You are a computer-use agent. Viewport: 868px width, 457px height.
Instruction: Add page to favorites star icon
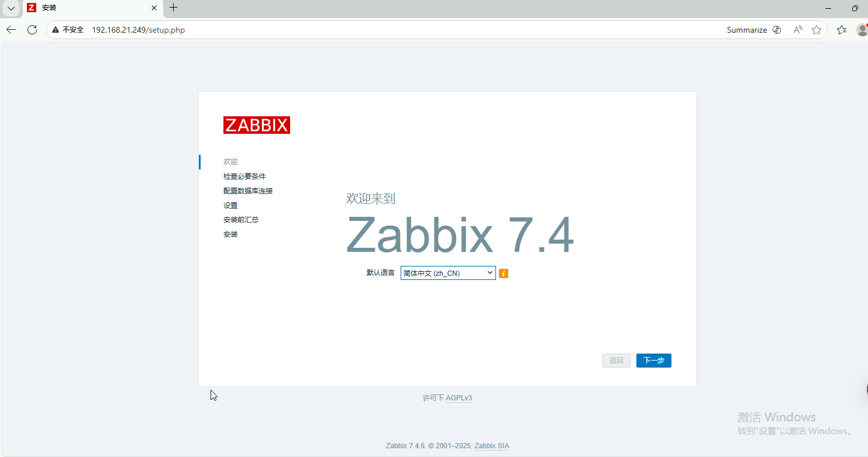817,30
